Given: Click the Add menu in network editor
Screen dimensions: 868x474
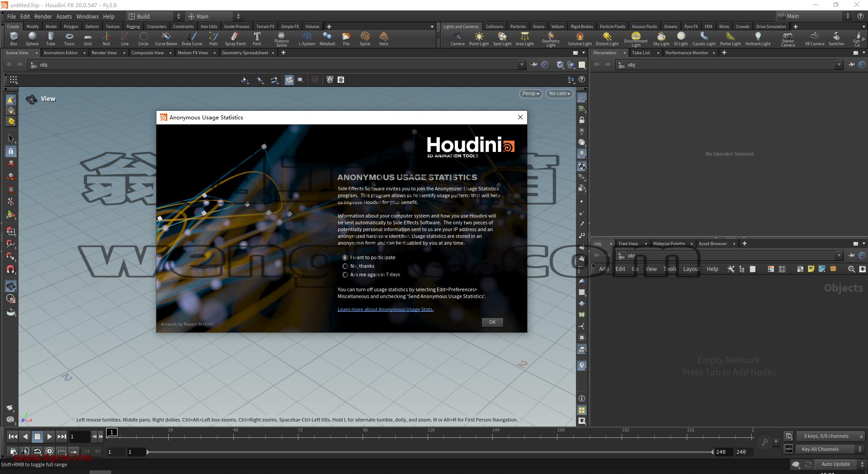Looking at the screenshot, I should point(604,269).
